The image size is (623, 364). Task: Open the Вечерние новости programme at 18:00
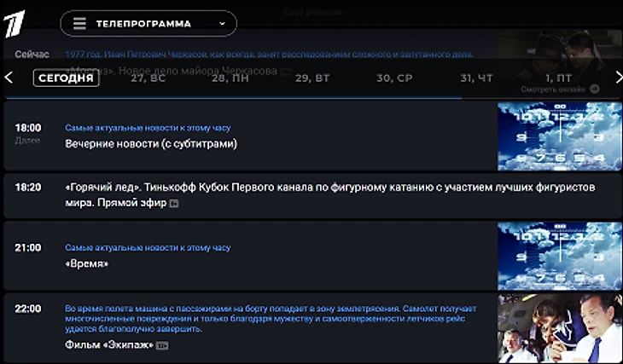151,144
